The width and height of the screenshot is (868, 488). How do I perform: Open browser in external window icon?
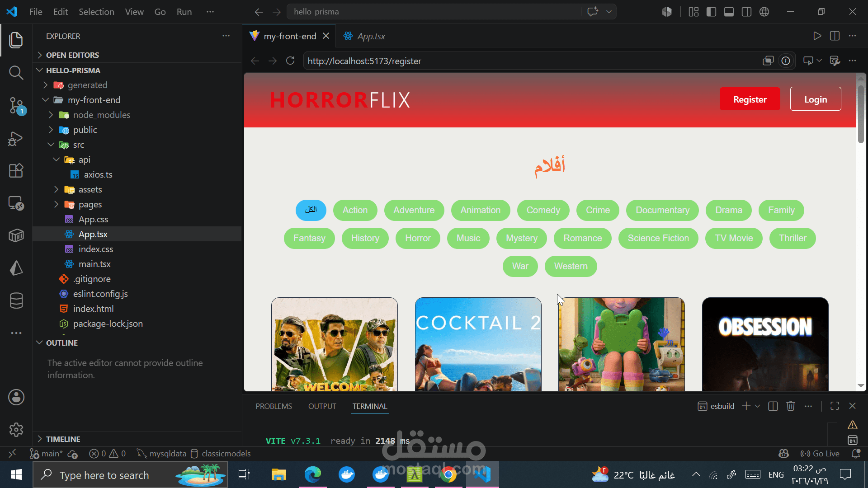click(768, 61)
